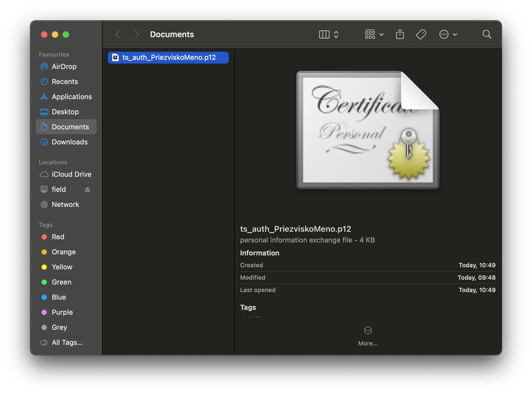The width and height of the screenshot is (532, 395).
Task: Open the Action ellipsis menu in toolbar
Action: click(448, 34)
